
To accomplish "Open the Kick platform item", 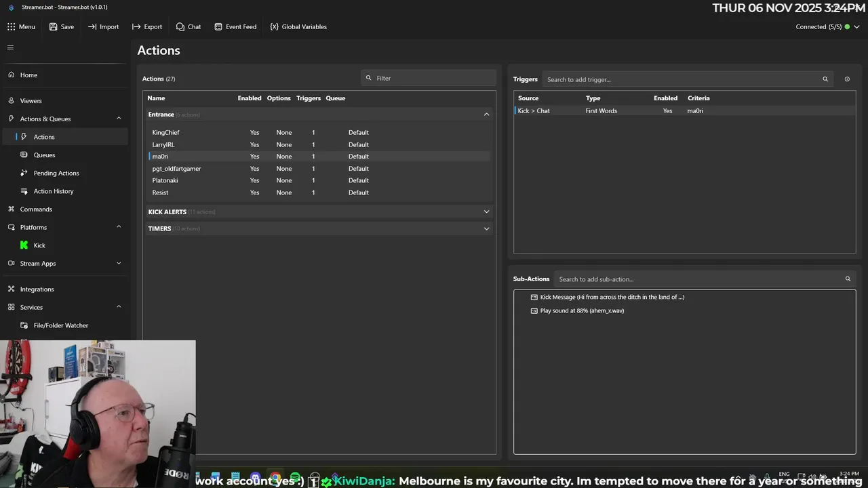I will 39,245.
